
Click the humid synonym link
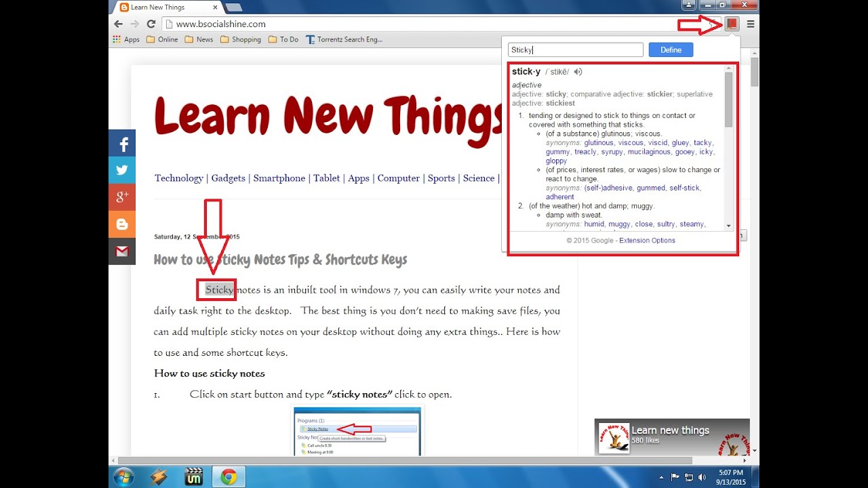pyautogui.click(x=594, y=224)
